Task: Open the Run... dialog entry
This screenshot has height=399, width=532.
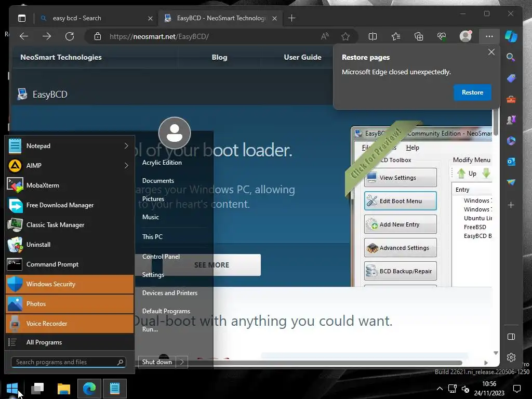Action: (150, 329)
